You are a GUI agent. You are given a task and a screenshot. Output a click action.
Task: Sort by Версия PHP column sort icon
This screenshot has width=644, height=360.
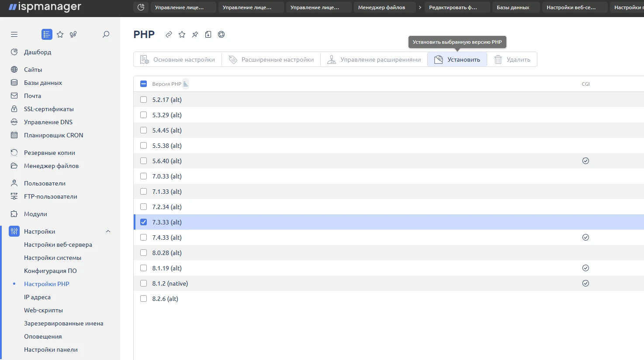point(186,84)
